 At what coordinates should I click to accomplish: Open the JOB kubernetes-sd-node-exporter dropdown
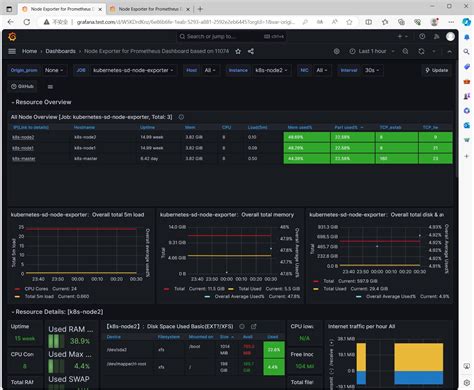(133, 70)
